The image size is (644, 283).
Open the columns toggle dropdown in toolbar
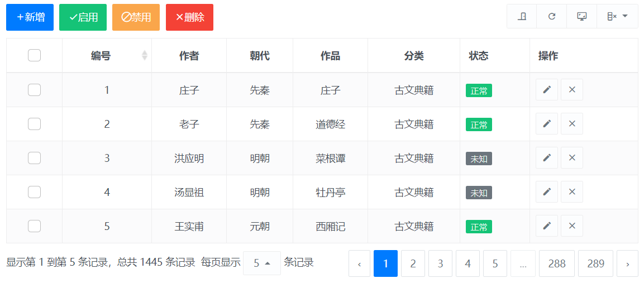(x=617, y=16)
